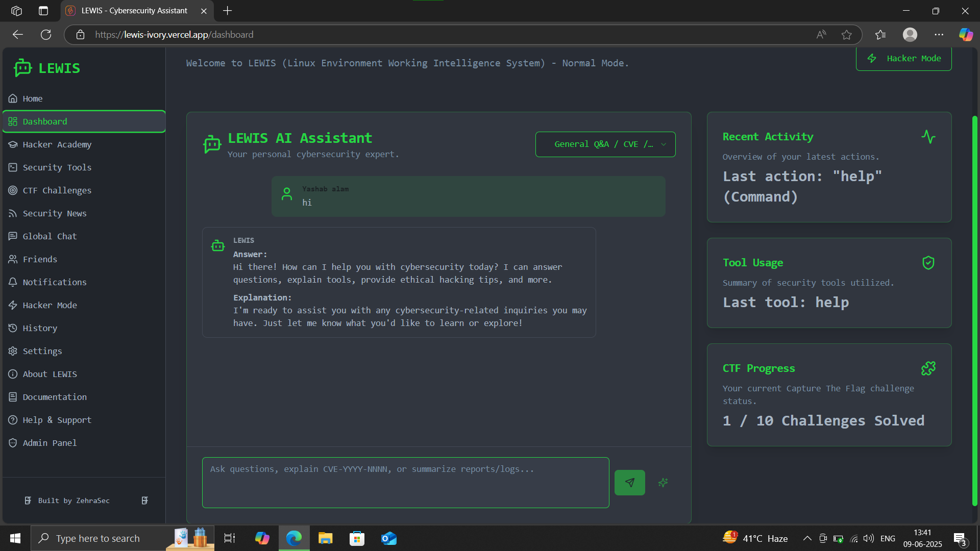This screenshot has height=551, width=980.
Task: Open Security Tools in sidebar
Action: point(57,167)
